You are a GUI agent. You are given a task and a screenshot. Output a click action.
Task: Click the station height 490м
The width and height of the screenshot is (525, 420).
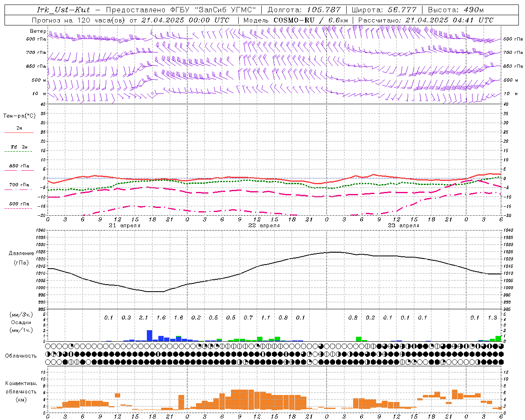click(474, 10)
